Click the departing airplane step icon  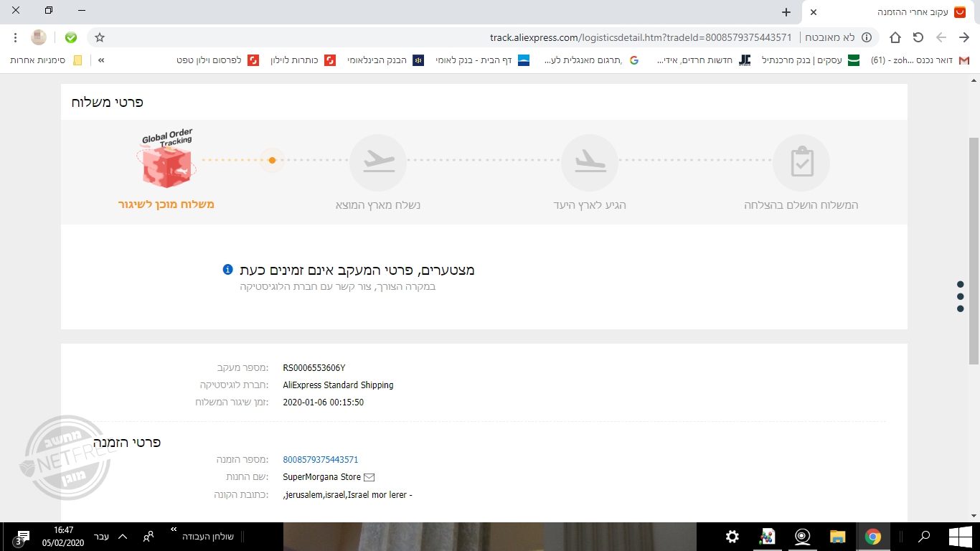pyautogui.click(x=378, y=163)
